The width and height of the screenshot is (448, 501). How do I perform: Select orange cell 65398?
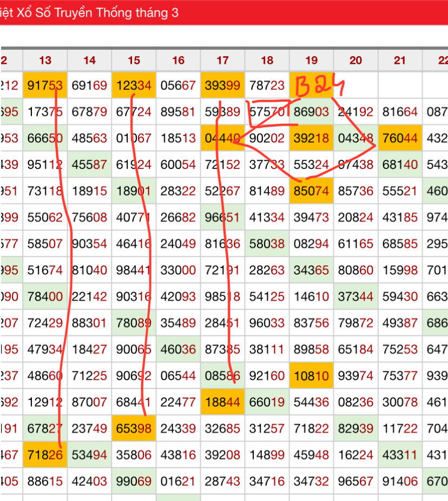(x=134, y=429)
